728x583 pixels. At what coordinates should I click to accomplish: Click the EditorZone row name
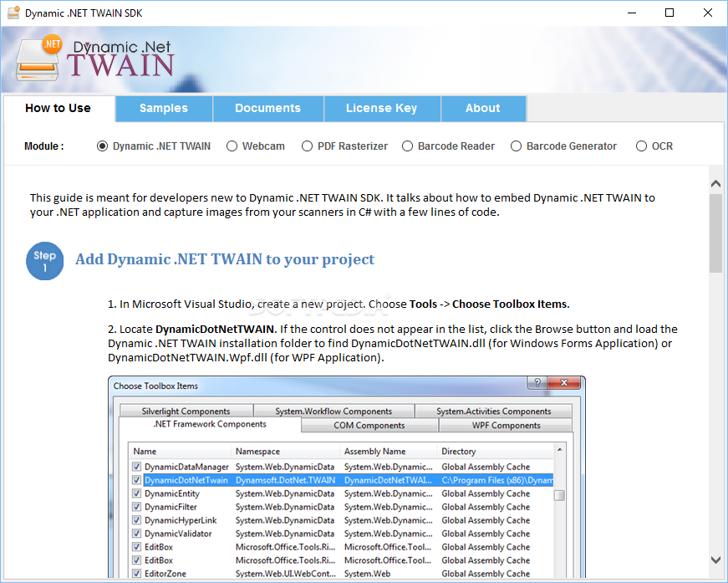point(165,574)
